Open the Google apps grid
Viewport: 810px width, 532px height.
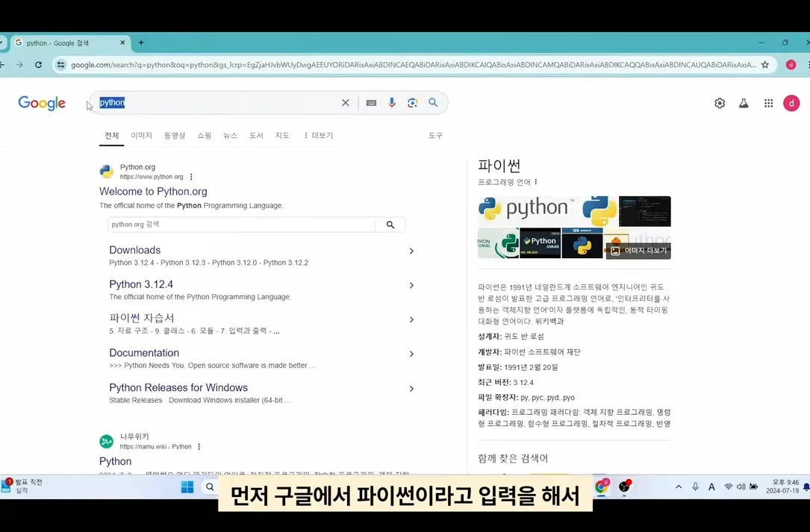(768, 103)
